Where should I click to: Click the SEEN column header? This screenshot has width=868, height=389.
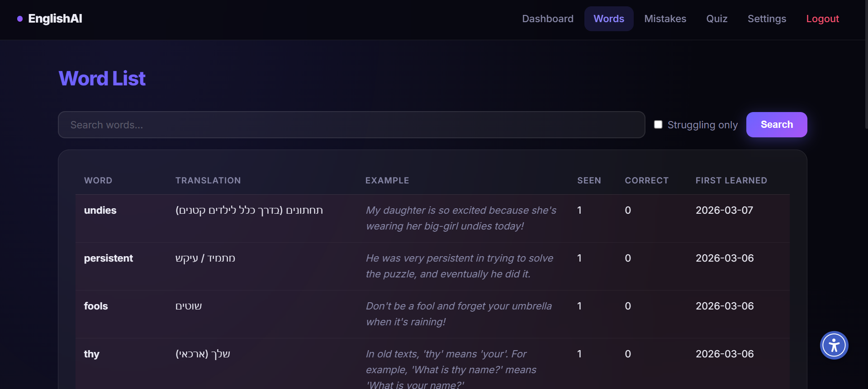coord(588,181)
